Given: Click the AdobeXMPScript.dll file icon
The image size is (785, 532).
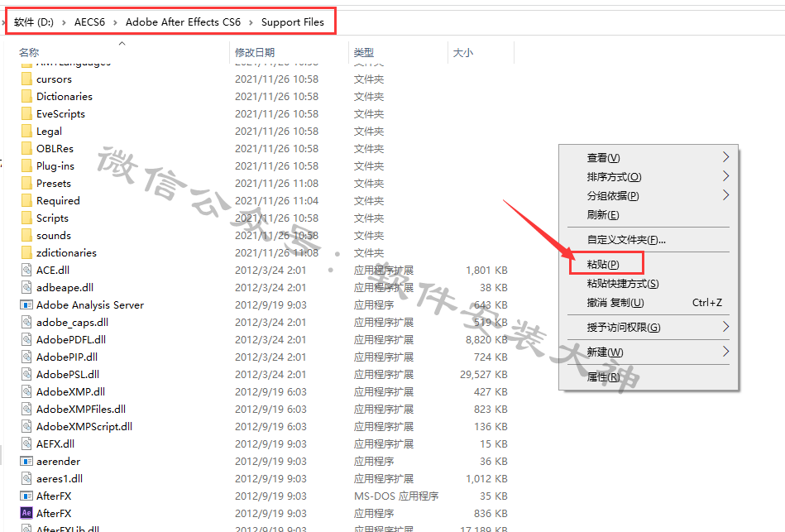Looking at the screenshot, I should pos(26,426).
